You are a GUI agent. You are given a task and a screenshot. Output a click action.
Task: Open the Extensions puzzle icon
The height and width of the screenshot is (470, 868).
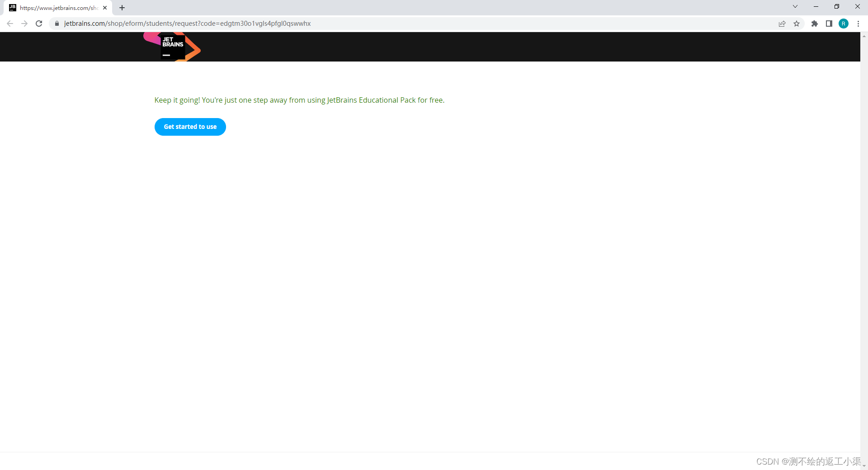pos(815,24)
